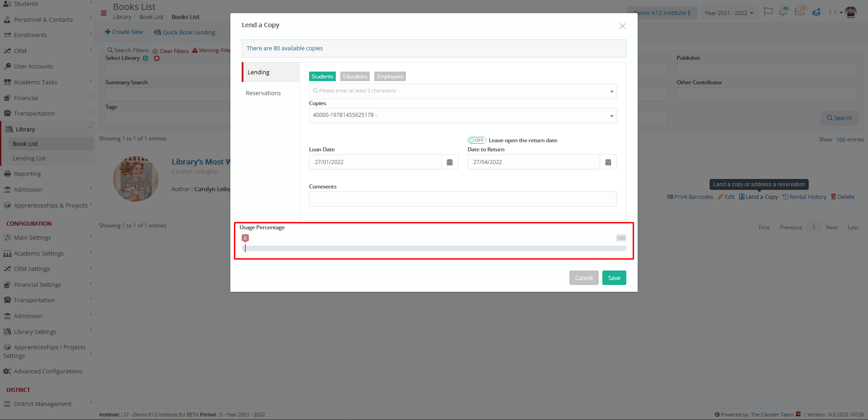Click the Comments input field

click(463, 199)
